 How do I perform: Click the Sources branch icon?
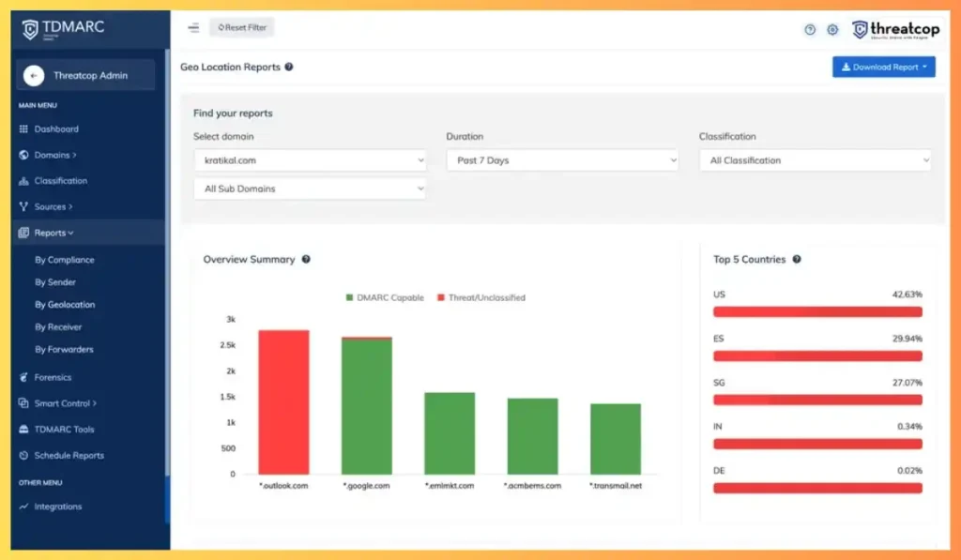pyautogui.click(x=23, y=206)
